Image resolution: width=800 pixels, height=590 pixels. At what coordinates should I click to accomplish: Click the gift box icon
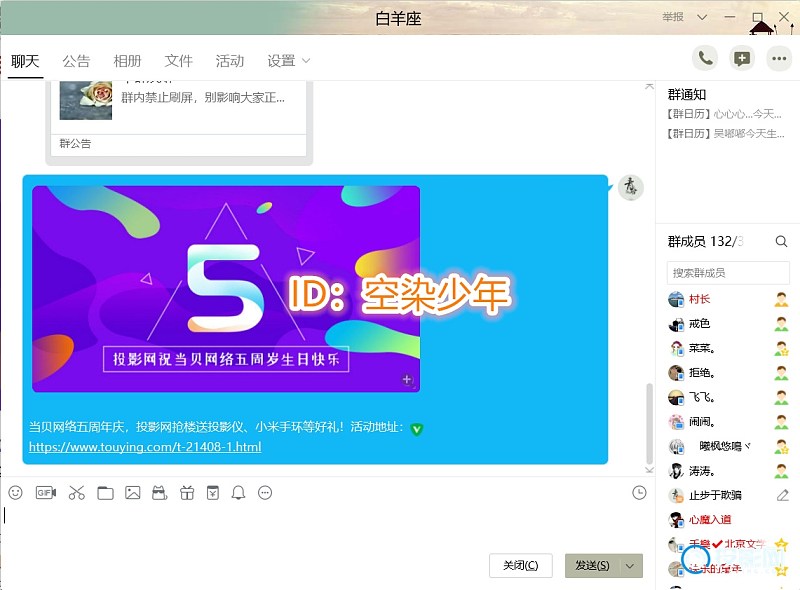[x=187, y=493]
